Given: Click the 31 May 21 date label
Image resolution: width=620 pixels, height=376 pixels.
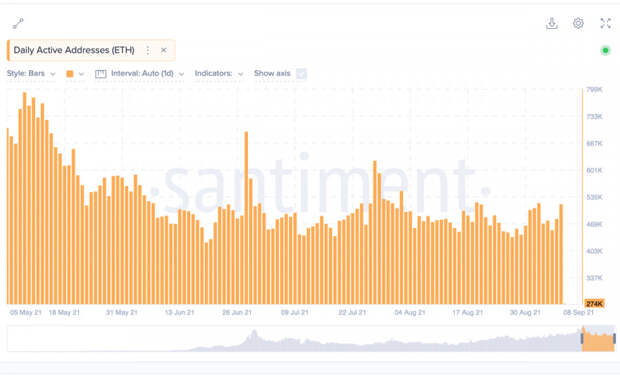Looking at the screenshot, I should [121, 312].
